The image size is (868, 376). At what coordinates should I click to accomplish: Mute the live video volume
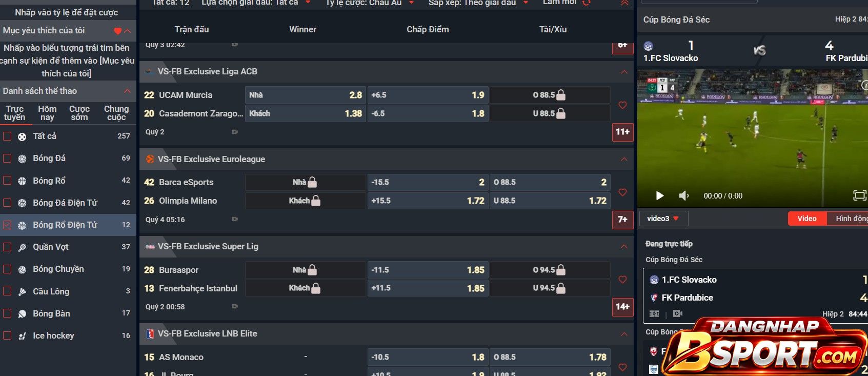[684, 195]
